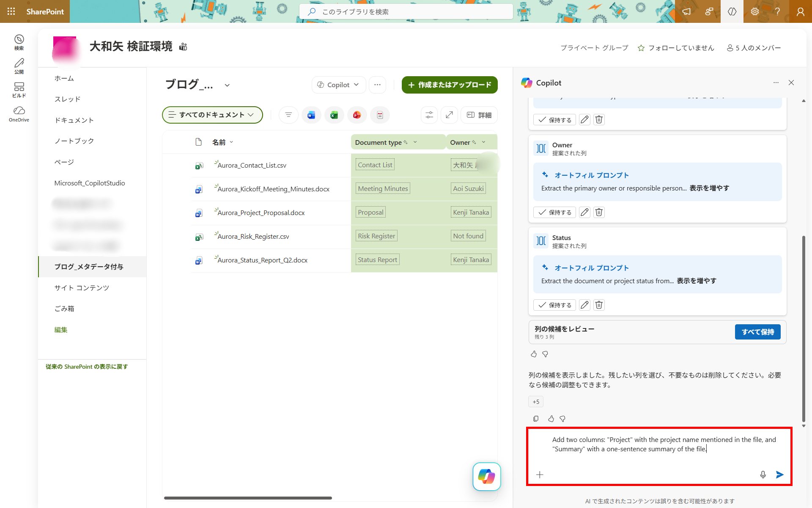Click the library search box
Screen dimensions: 812x508
[x=406, y=11]
